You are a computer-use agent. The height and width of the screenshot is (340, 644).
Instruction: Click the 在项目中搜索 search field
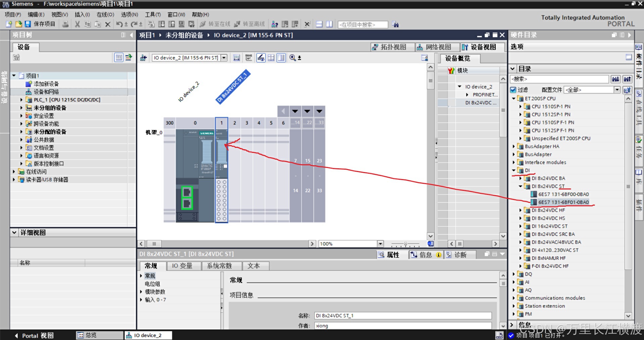tap(363, 25)
